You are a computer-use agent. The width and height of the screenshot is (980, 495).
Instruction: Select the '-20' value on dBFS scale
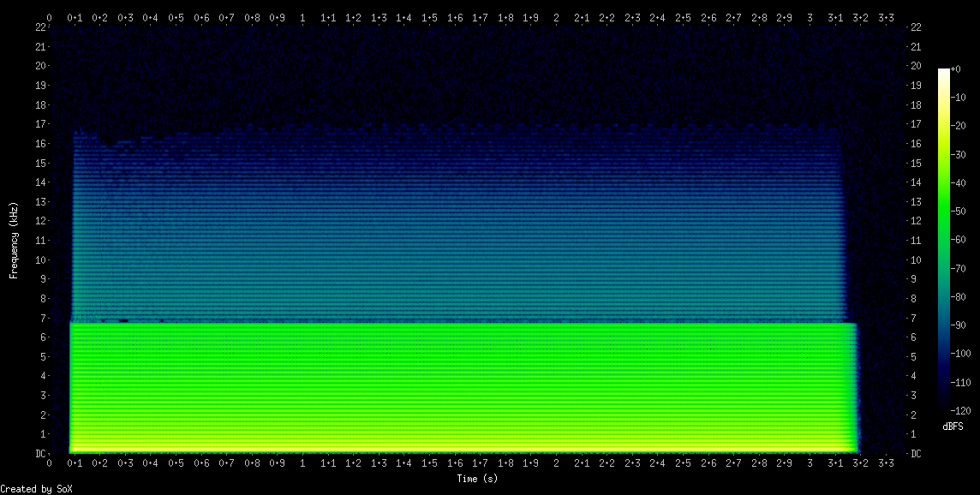tap(958, 126)
